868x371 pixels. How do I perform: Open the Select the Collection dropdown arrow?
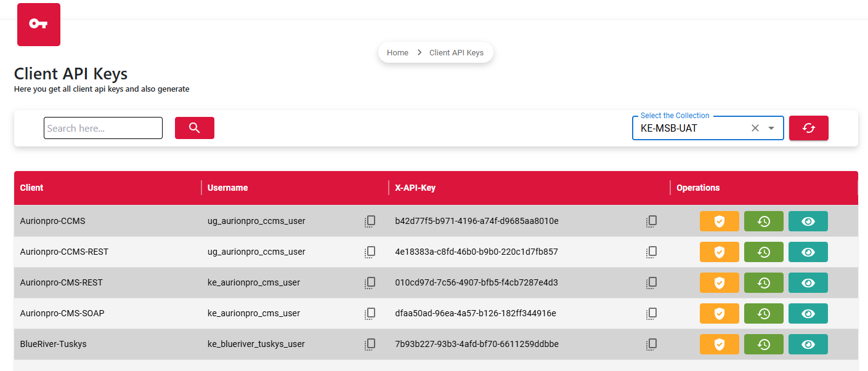click(771, 128)
